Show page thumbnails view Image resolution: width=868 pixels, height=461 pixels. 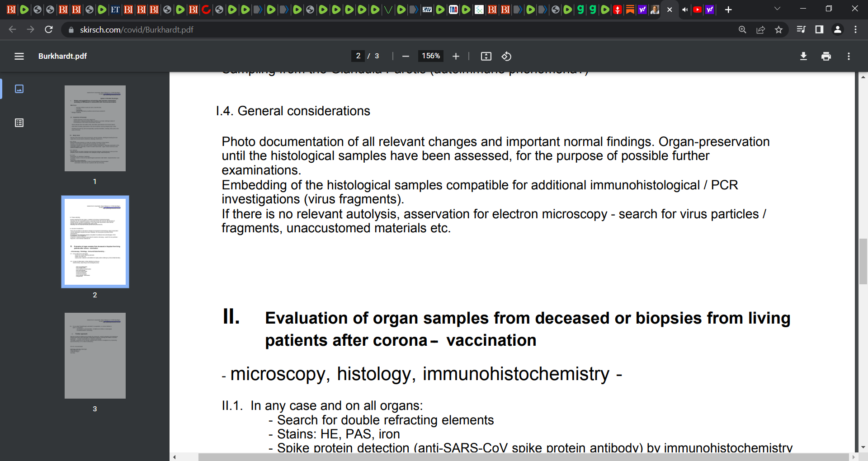(x=19, y=89)
